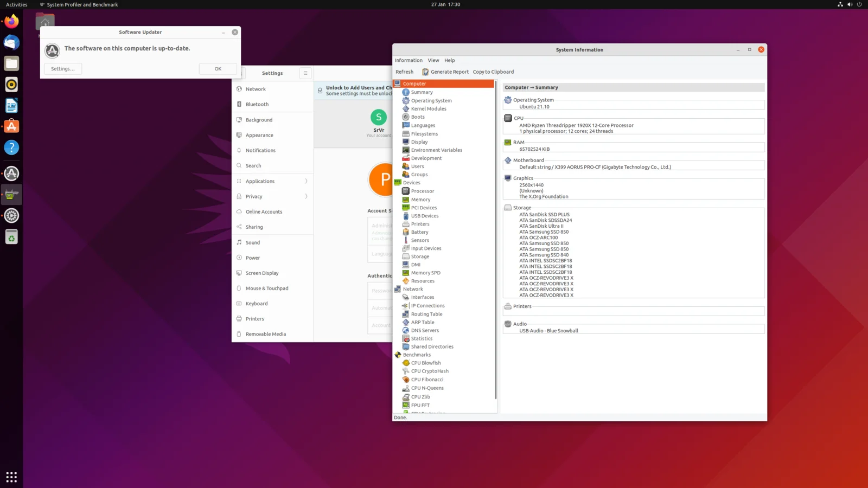868x488 pixels.
Task: Click the System Information tree scrollbar
Action: [496, 240]
